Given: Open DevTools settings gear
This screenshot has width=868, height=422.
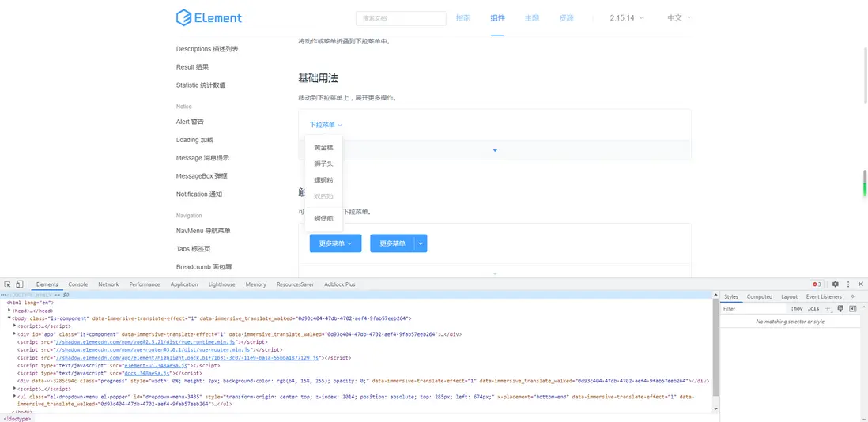Looking at the screenshot, I should point(836,284).
